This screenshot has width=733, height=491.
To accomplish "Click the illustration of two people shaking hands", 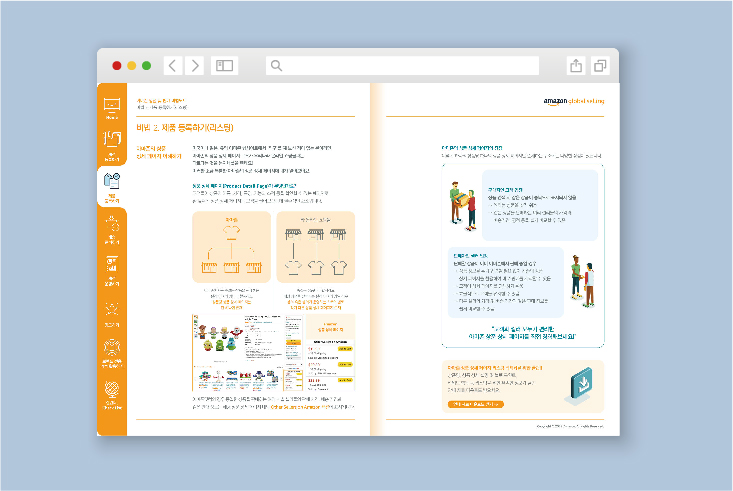I will (x=582, y=281).
